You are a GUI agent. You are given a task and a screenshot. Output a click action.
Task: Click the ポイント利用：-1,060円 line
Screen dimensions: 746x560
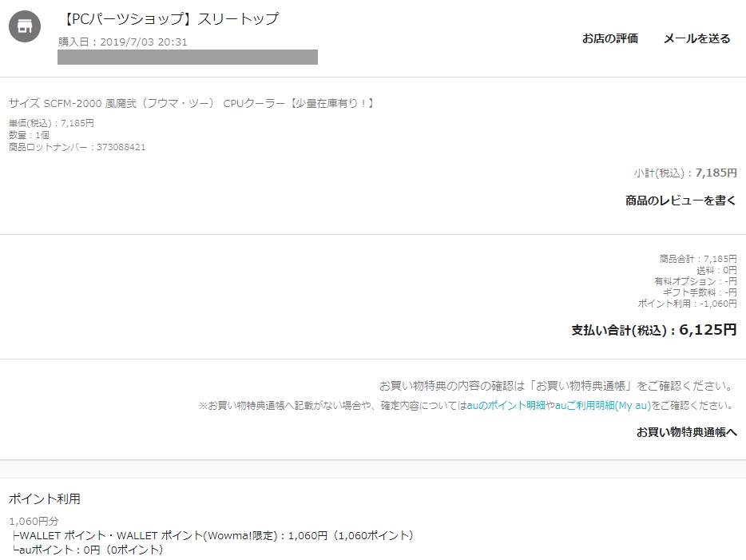coord(687,304)
